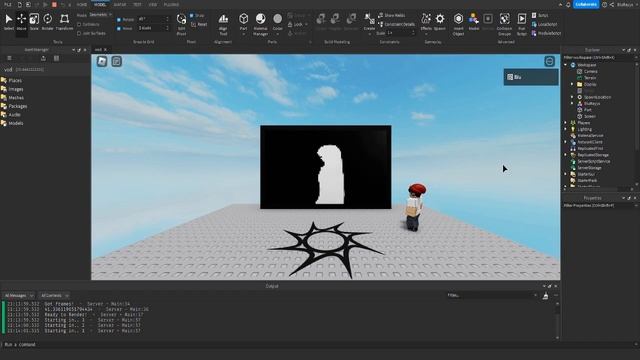Click the viewport options icon, top right
The image size is (640, 360).
coord(549,61)
